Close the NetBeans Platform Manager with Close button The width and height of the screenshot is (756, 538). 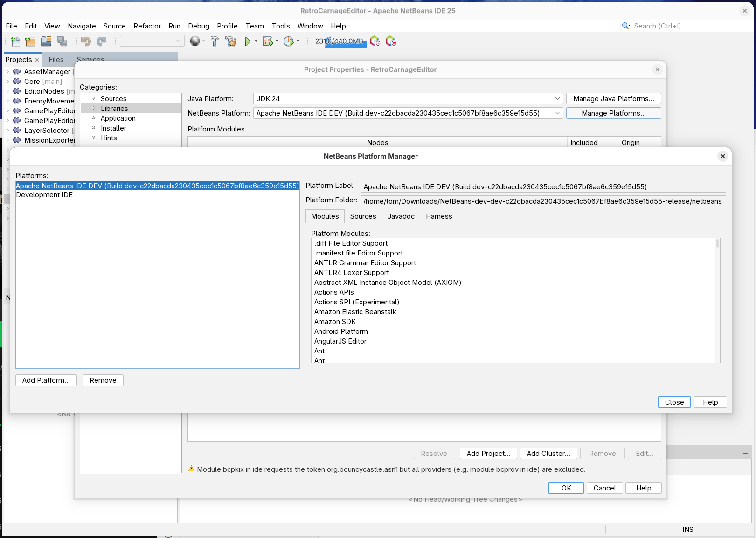(674, 402)
